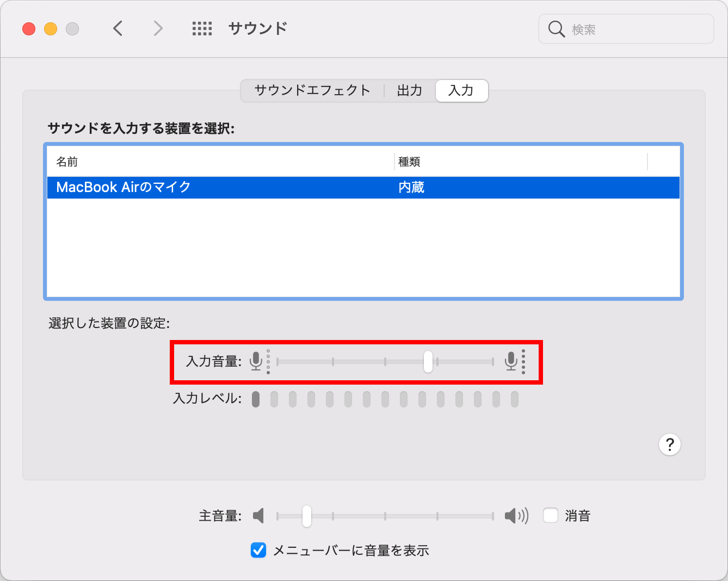This screenshot has width=728, height=581.
Task: Click the magnifying glass search icon
Action: coord(556,29)
